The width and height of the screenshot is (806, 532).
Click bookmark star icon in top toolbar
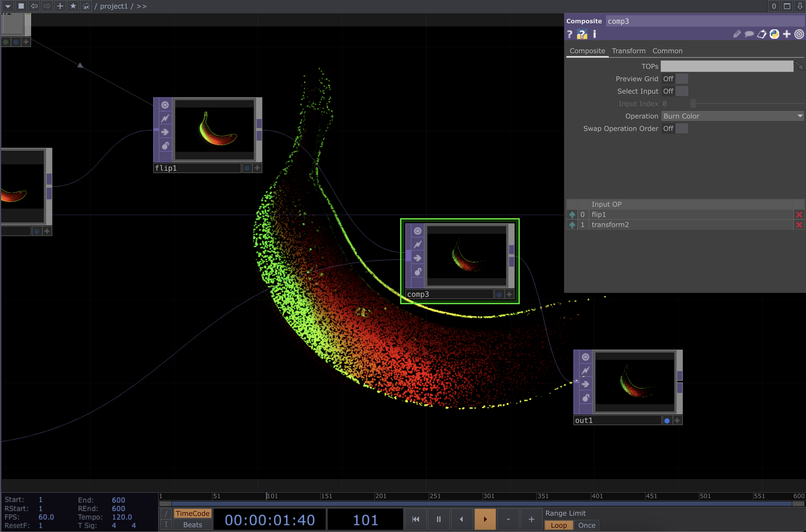73,6
